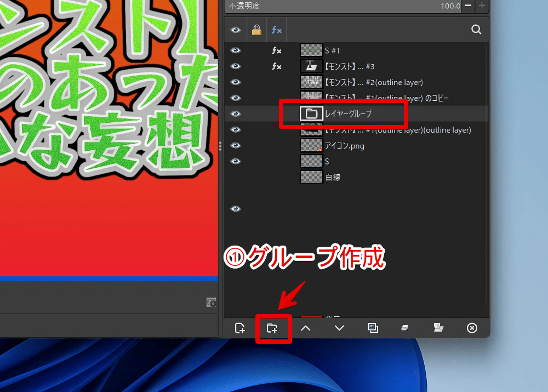Viewport: 548px width, 392px height.
Task: Delete the selected layer
Action: [x=471, y=328]
